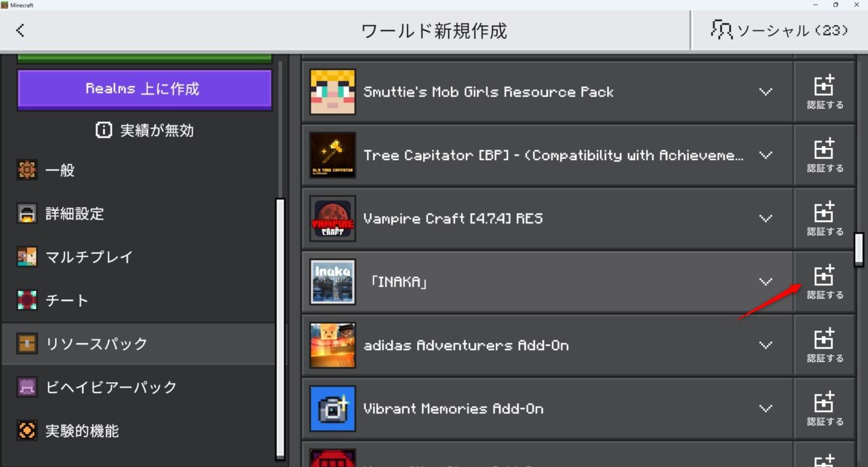868x467 pixels.
Task: Click the 実験的機能 orange icon
Action: pyautogui.click(x=27, y=431)
